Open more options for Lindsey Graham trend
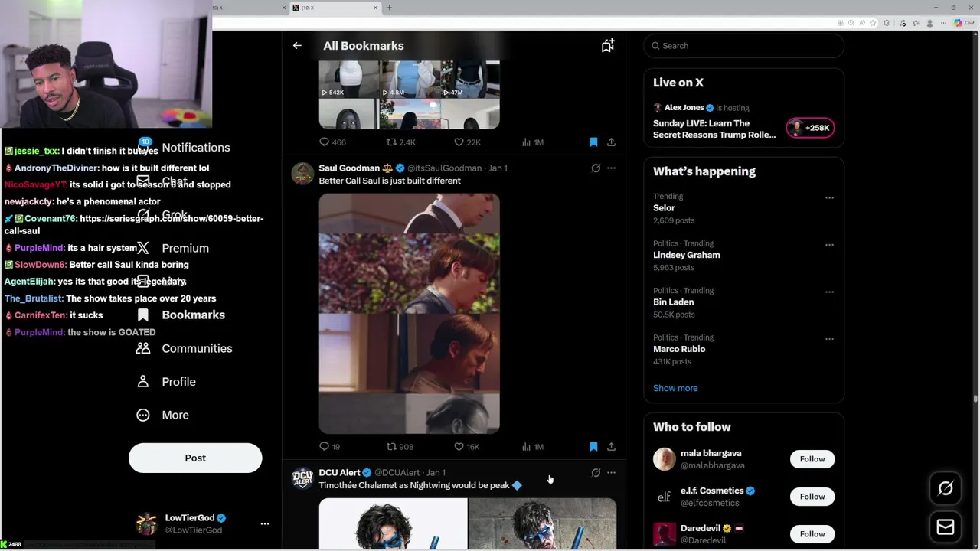 click(829, 245)
